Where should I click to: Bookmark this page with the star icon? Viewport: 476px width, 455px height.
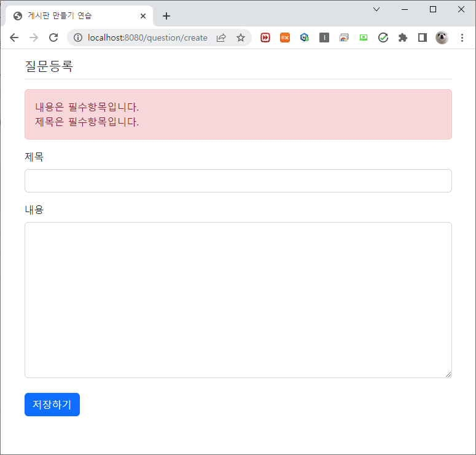(x=241, y=38)
